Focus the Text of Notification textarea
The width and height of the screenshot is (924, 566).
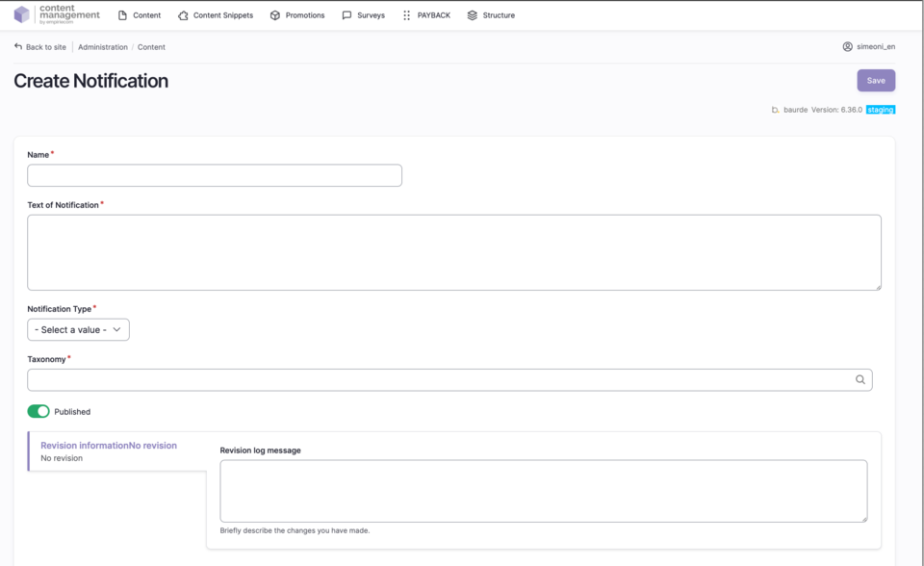click(454, 252)
